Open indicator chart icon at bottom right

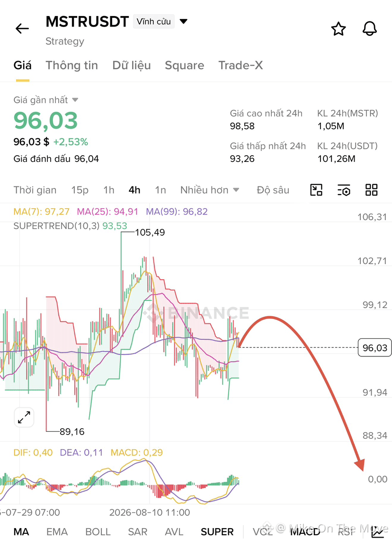coord(377,531)
